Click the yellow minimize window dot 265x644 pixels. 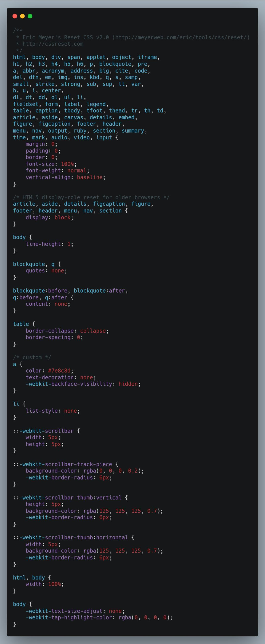tap(22, 16)
